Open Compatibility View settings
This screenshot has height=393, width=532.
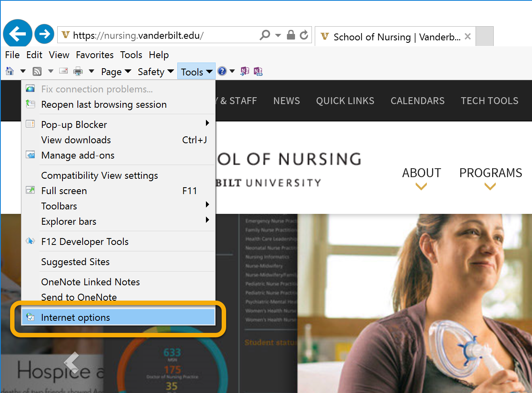[x=118, y=176]
